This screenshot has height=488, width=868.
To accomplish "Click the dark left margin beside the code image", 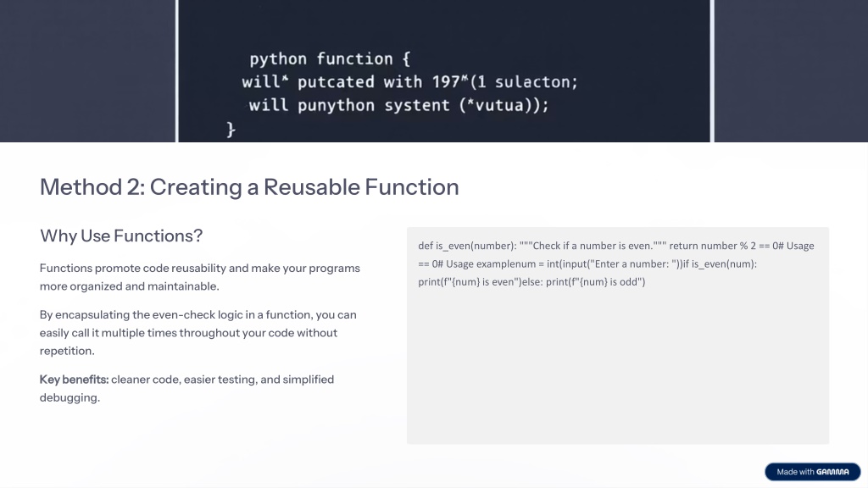I will [85, 68].
